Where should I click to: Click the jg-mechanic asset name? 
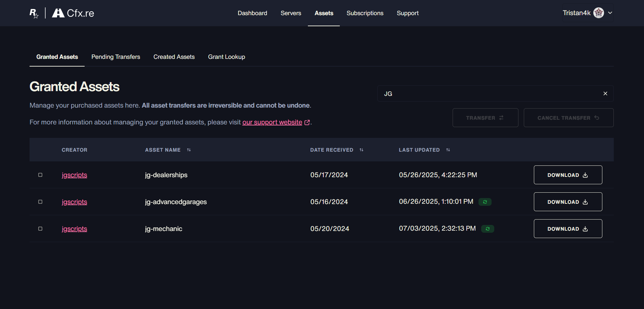pos(164,229)
